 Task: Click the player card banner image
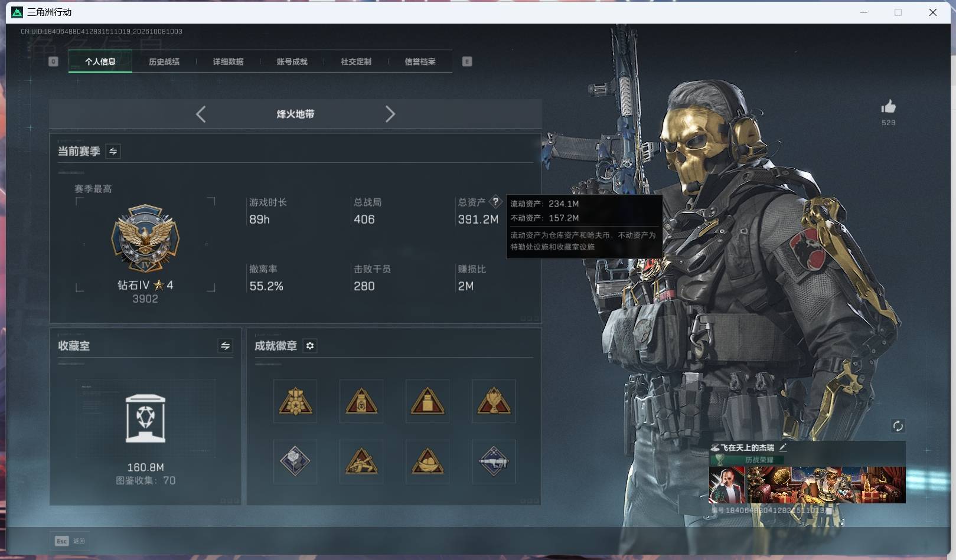[826, 485]
